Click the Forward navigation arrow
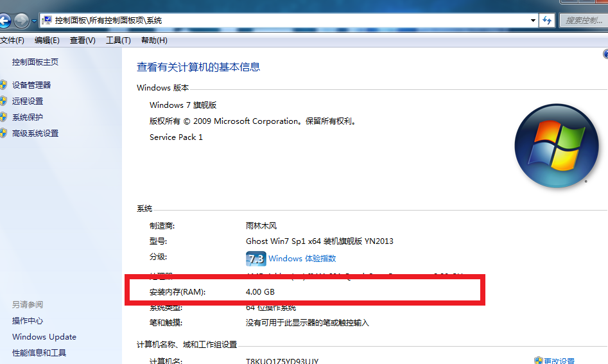The width and height of the screenshot is (608, 364). (21, 21)
